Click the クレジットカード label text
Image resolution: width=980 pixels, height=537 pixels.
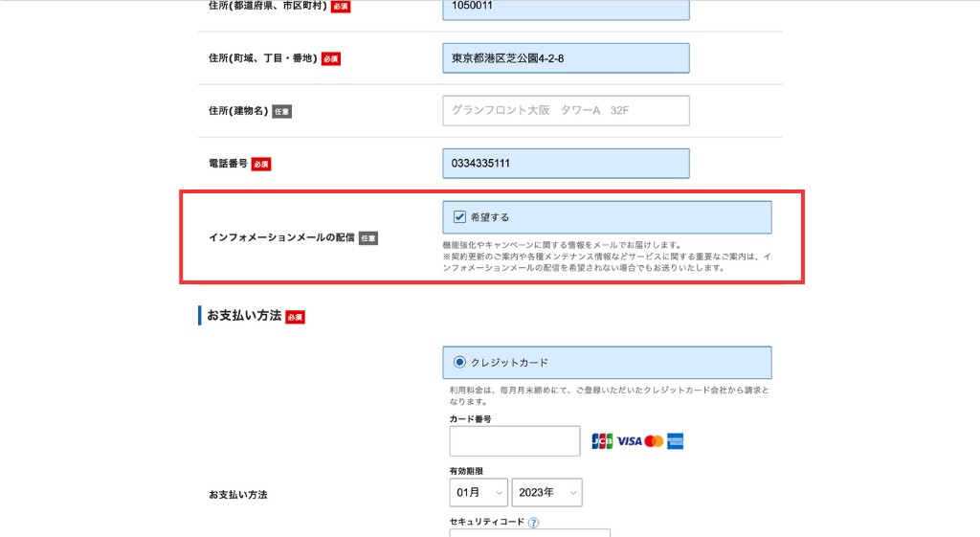509,363
